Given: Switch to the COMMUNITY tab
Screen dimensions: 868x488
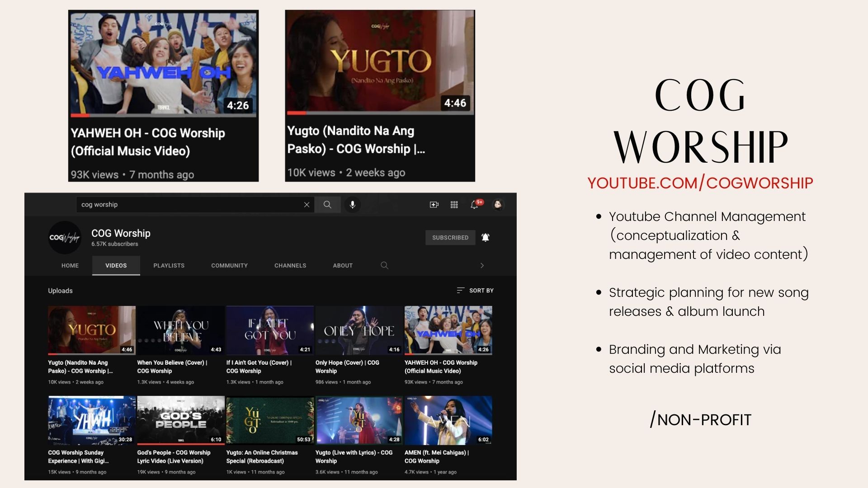Looking at the screenshot, I should (229, 266).
